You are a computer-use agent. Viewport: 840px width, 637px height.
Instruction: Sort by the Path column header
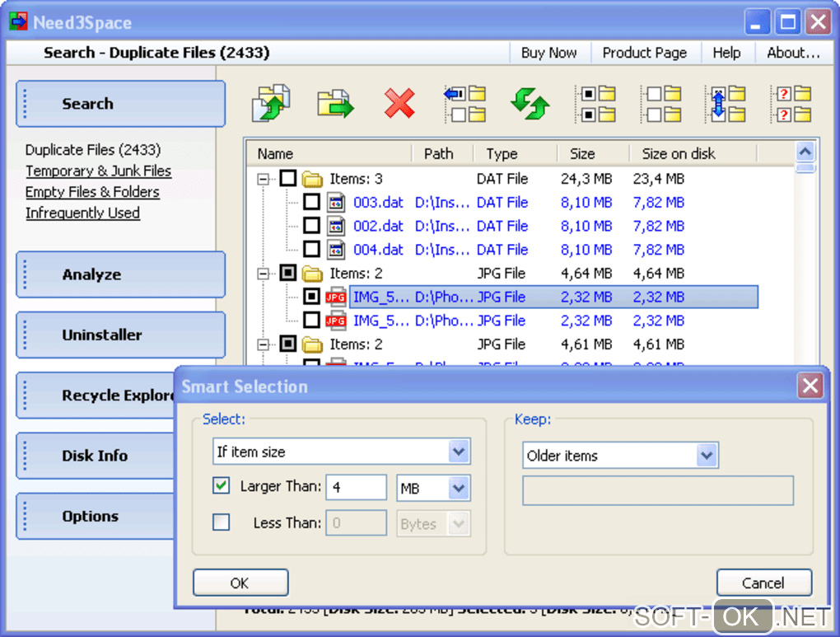click(x=442, y=154)
